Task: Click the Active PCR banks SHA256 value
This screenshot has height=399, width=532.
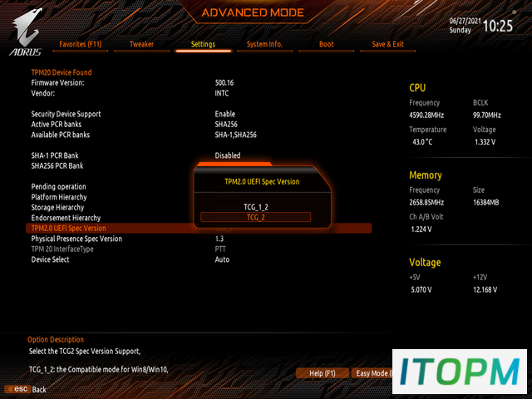Action: coord(226,124)
